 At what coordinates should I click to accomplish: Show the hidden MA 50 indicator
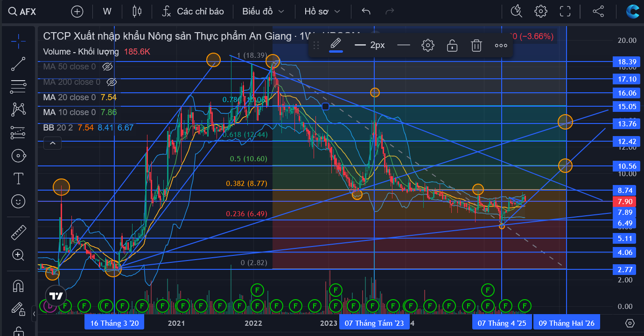click(107, 67)
